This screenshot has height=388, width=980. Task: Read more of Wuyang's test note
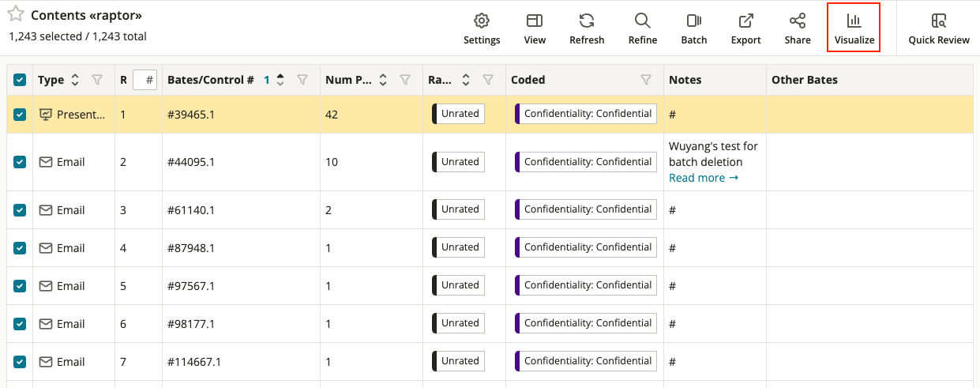704,178
